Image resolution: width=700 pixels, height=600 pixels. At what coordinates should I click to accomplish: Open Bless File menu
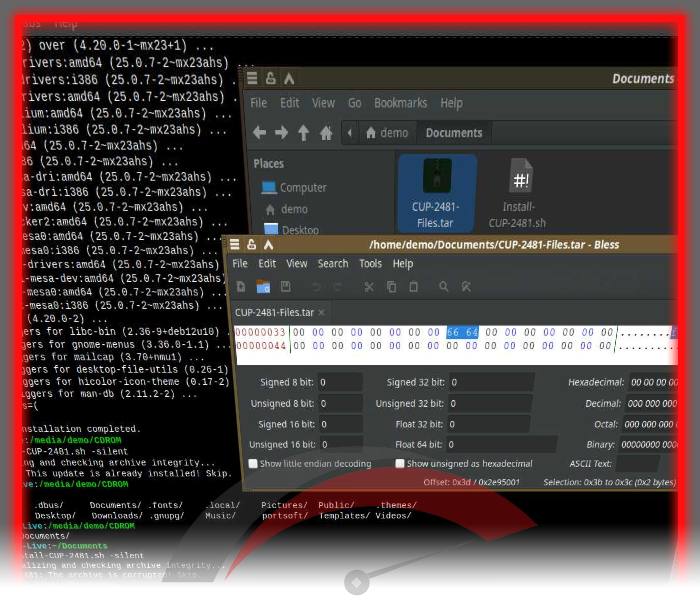pyautogui.click(x=240, y=263)
